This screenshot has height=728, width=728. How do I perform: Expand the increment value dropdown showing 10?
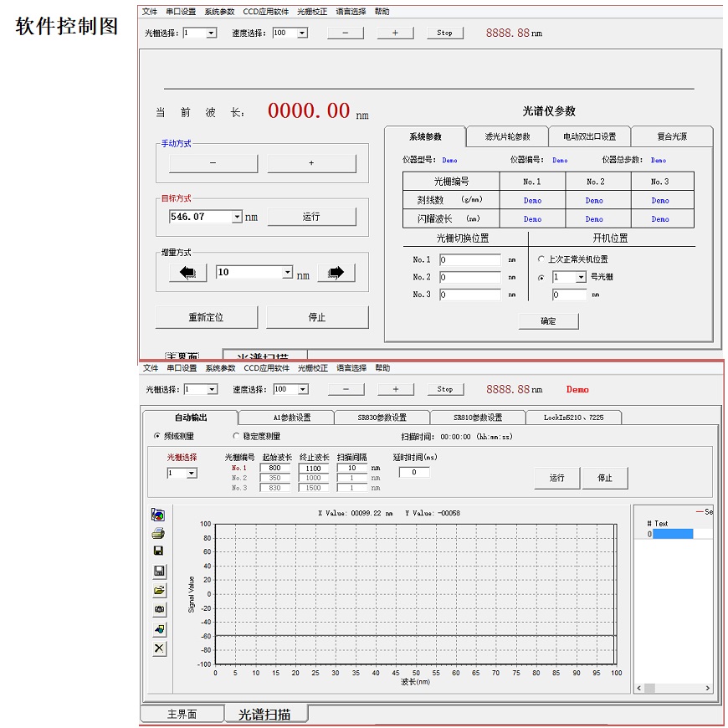288,273
